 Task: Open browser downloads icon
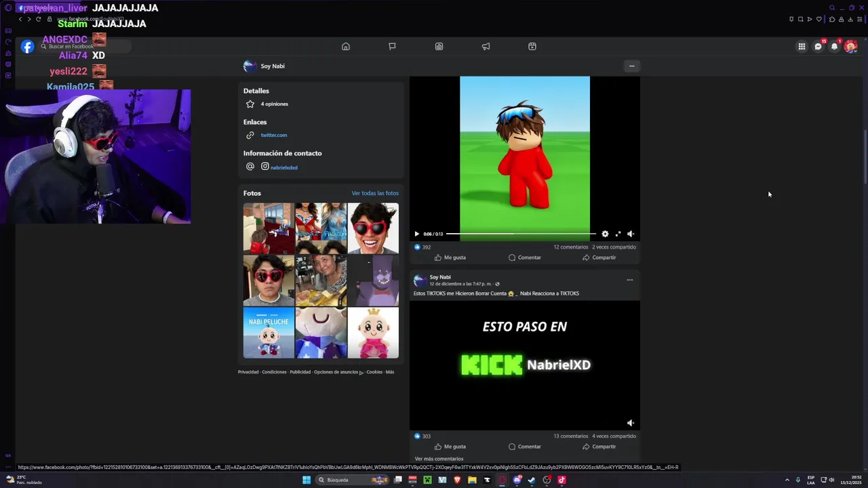pyautogui.click(x=850, y=19)
